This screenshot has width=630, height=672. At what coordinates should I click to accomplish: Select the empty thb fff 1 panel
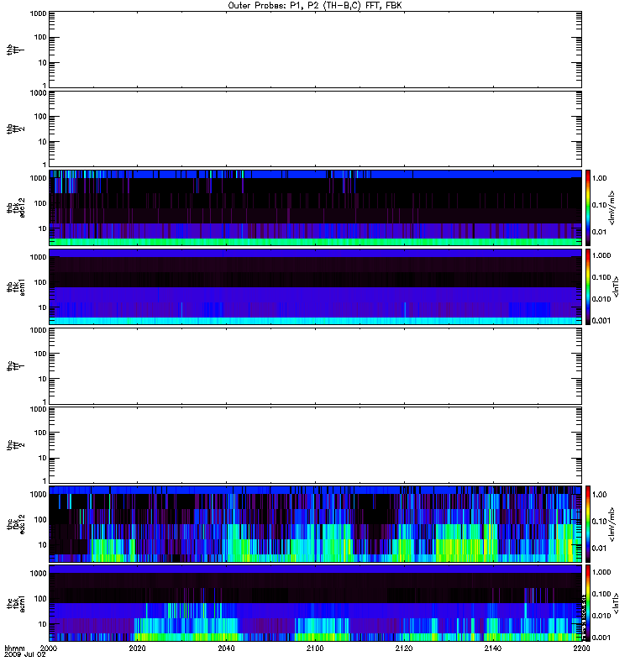click(x=316, y=50)
